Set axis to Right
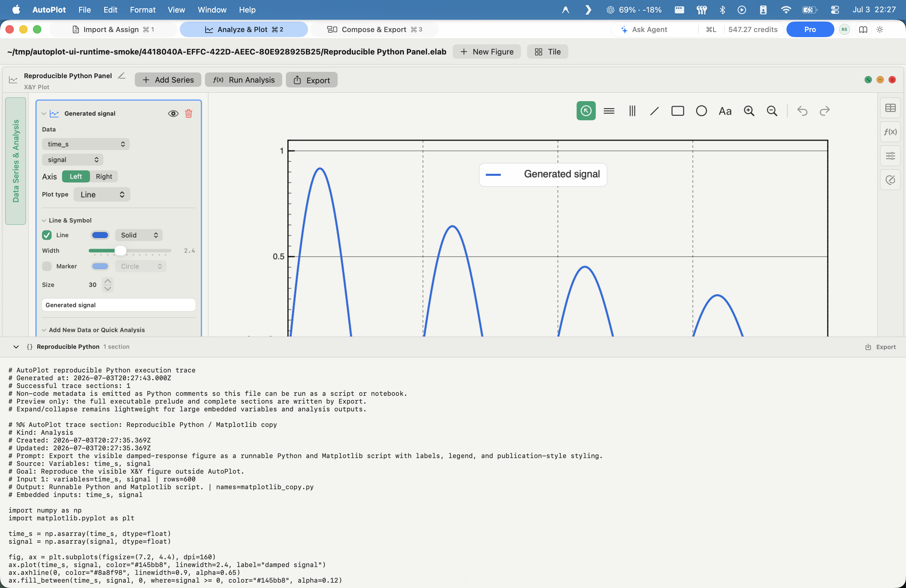Image resolution: width=906 pixels, height=588 pixels. pyautogui.click(x=104, y=176)
